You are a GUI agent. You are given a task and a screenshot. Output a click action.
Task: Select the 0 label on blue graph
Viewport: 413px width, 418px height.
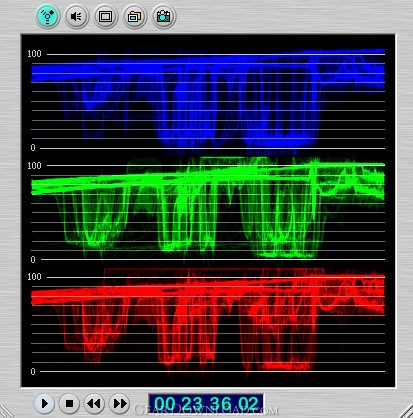click(33, 148)
